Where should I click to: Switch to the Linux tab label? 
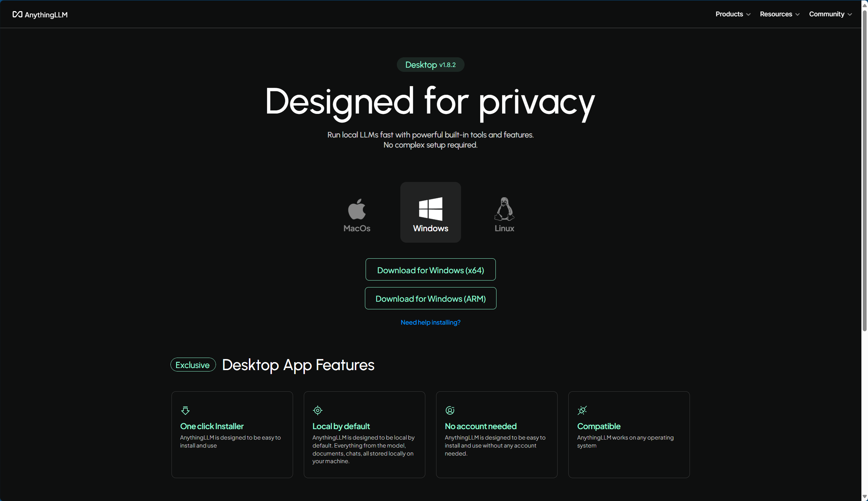point(504,228)
